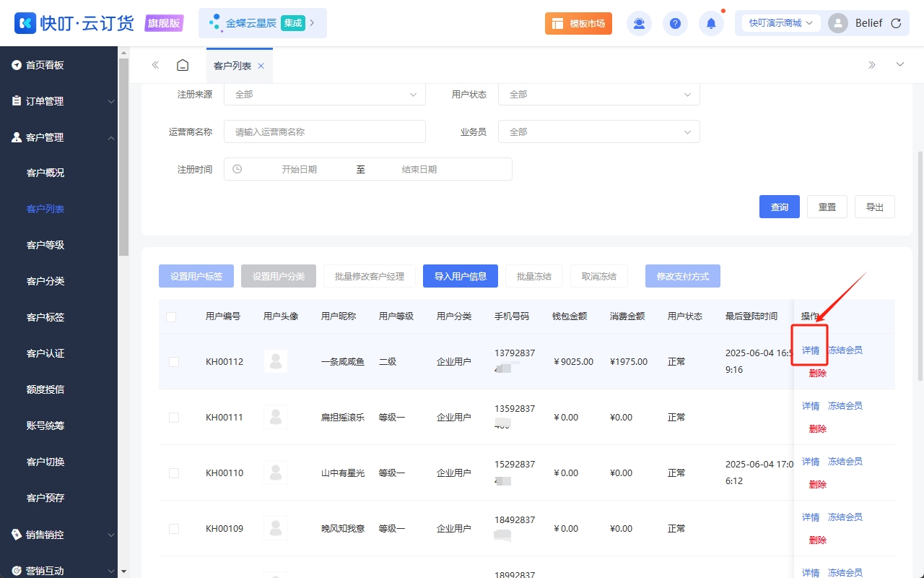Click the sidebar vertical scrollbar
This screenshot has width=924, height=578.
click(123, 158)
